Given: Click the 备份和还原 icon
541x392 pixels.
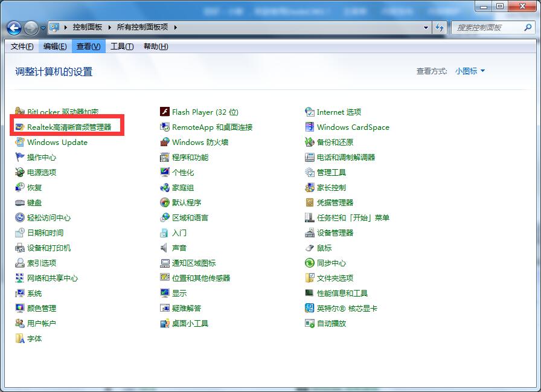Looking at the screenshot, I should point(310,142).
